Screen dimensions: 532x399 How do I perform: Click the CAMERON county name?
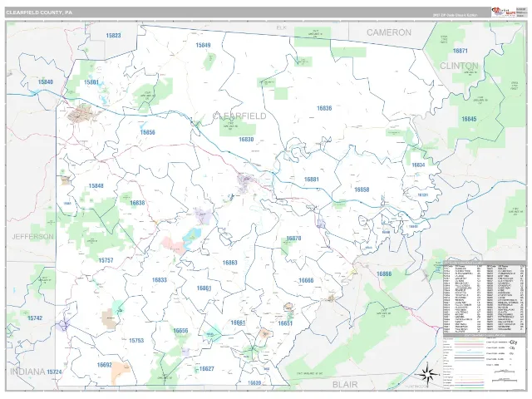(389, 32)
